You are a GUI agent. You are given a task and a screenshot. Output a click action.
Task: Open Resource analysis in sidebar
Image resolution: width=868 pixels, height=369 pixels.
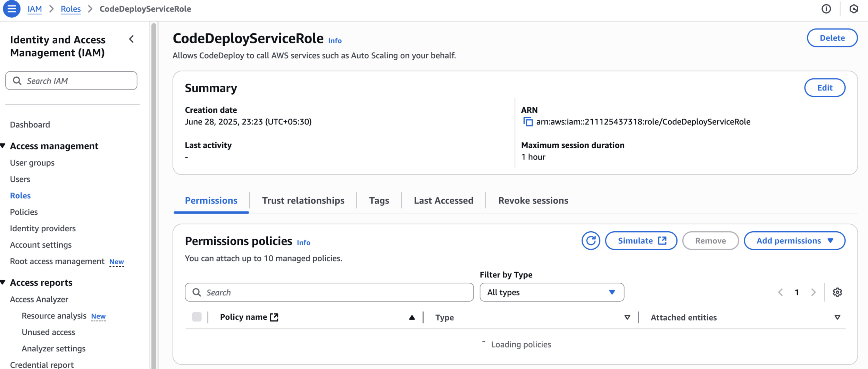54,316
